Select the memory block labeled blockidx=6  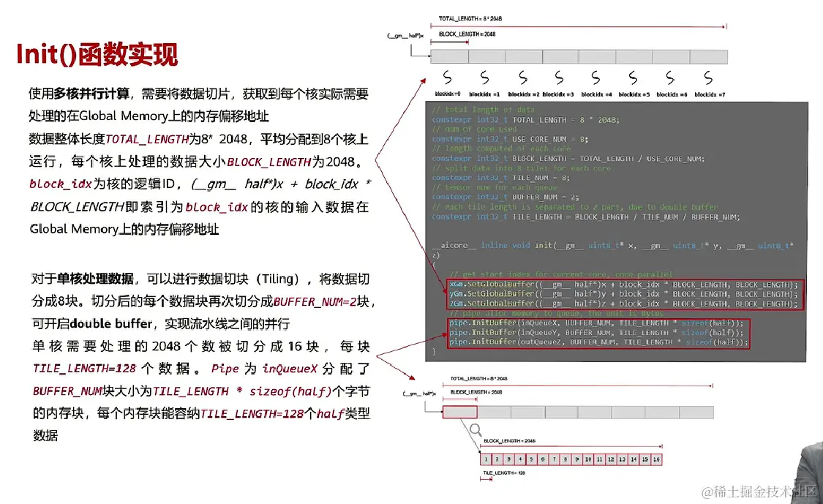pos(671,56)
